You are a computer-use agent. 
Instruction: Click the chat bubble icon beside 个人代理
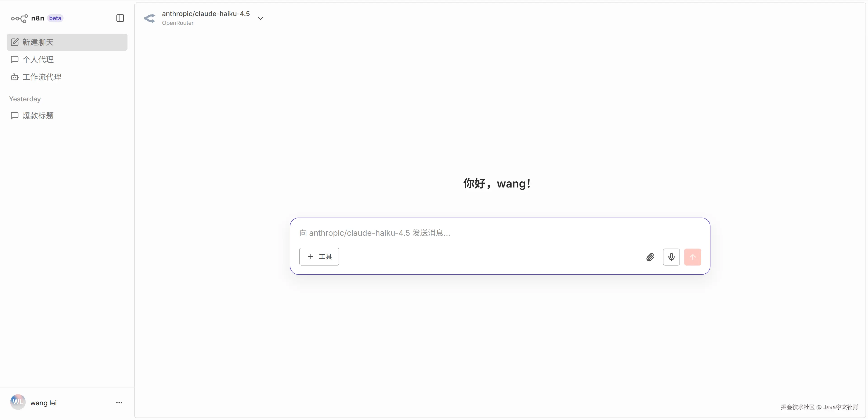pos(14,60)
